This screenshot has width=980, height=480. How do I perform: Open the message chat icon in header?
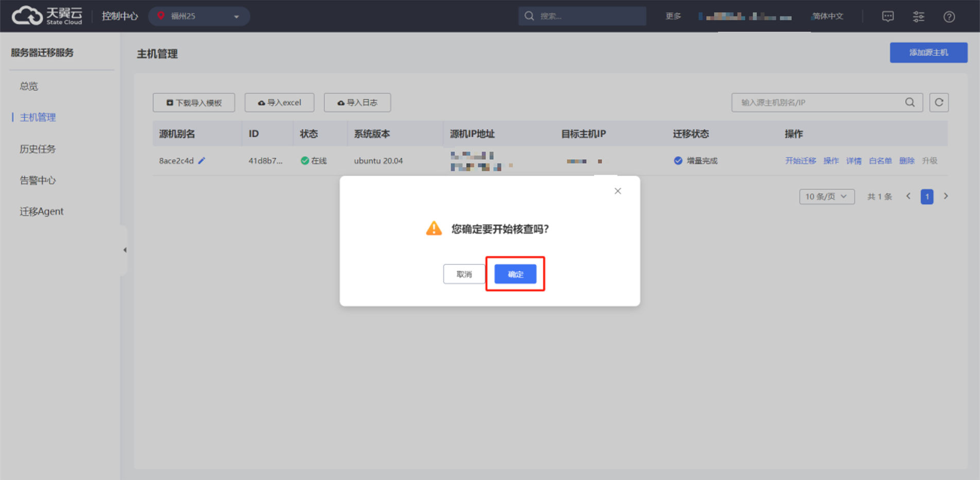(x=888, y=16)
